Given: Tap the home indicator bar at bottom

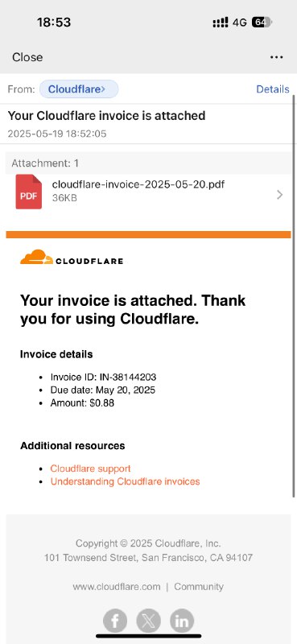Looking at the screenshot, I should click(x=149, y=636).
